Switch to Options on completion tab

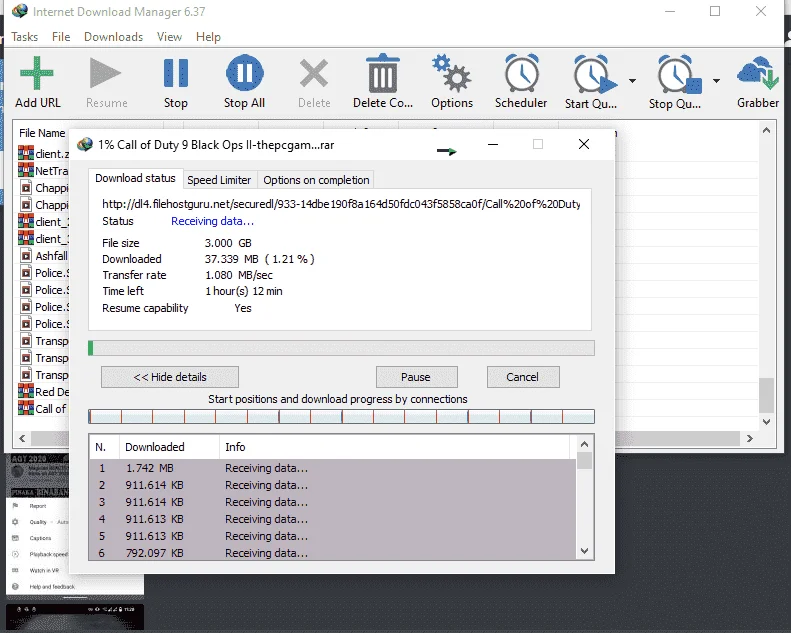[316, 180]
